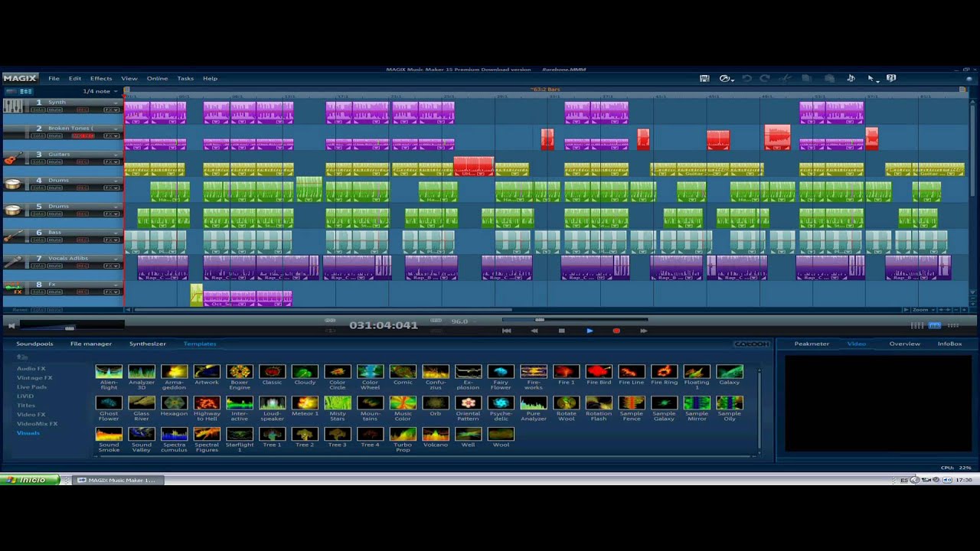Switch to the Soundpools tab

tap(34, 344)
